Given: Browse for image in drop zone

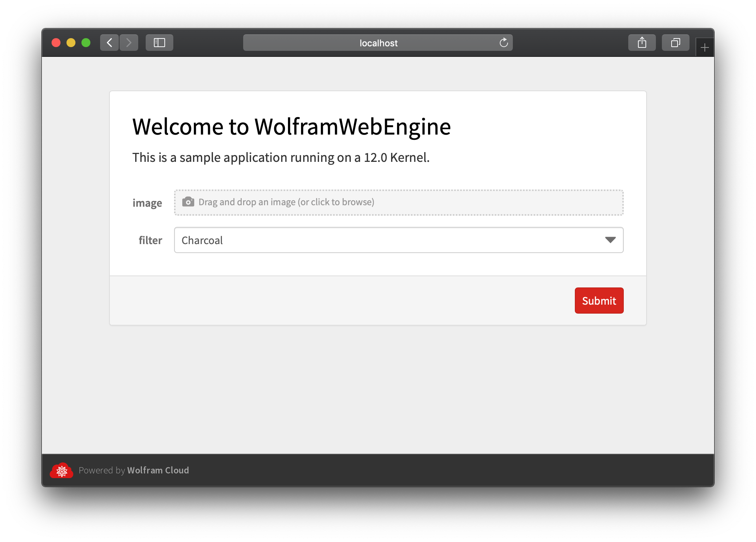Looking at the screenshot, I should pos(399,202).
